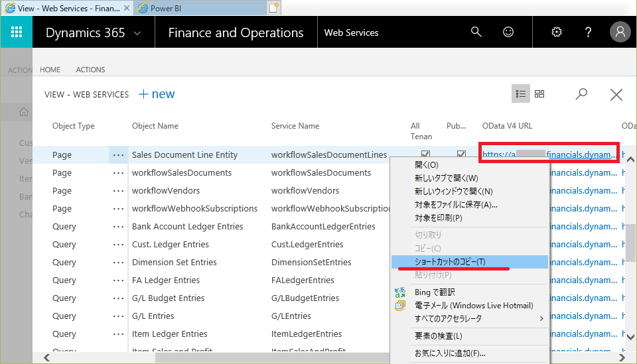Open row menu for Cust. Ledger Entries
The height and width of the screenshot is (364, 637).
tap(118, 244)
